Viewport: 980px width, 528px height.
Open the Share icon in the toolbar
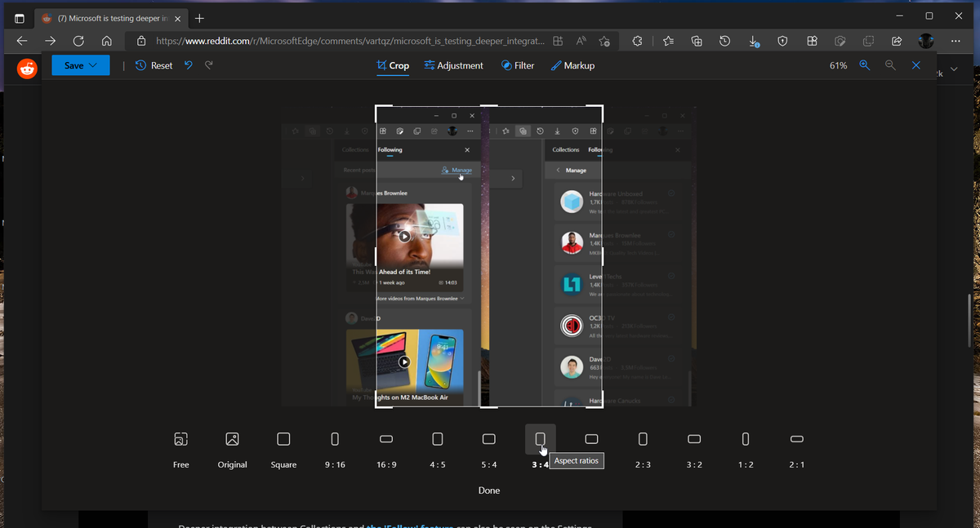pyautogui.click(x=897, y=40)
